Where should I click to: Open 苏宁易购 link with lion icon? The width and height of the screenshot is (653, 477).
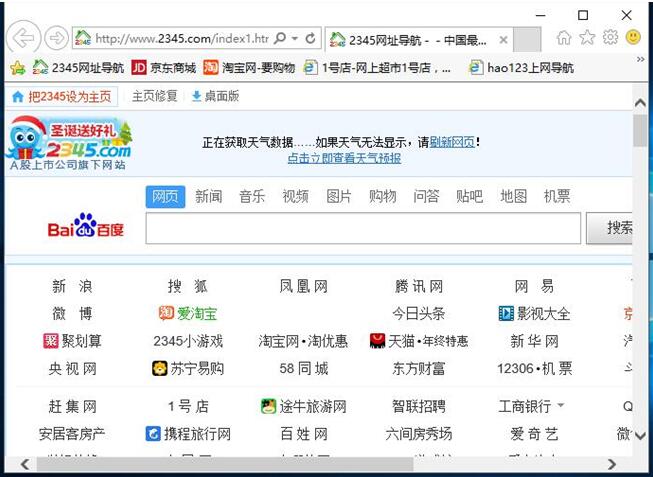click(187, 369)
